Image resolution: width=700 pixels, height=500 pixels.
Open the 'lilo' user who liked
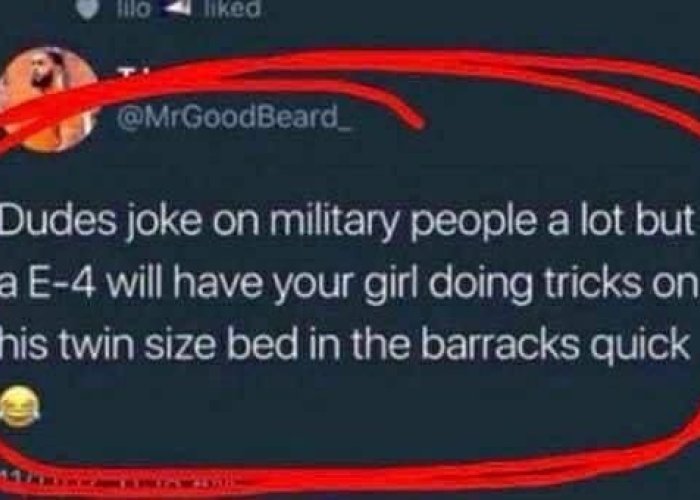coord(132,9)
